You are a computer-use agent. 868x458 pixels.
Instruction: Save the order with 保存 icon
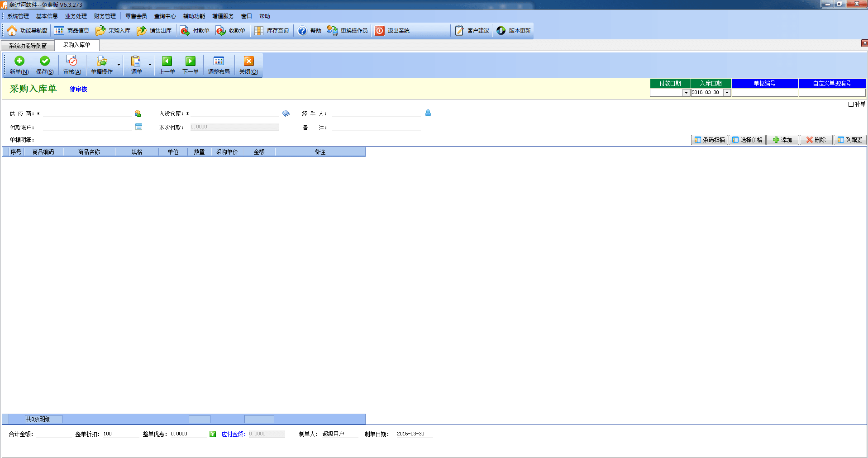44,61
